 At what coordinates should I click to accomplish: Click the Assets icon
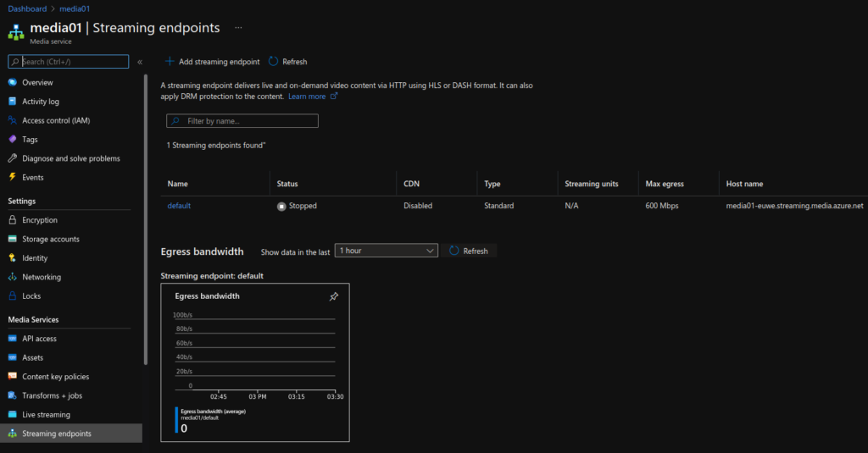point(12,357)
